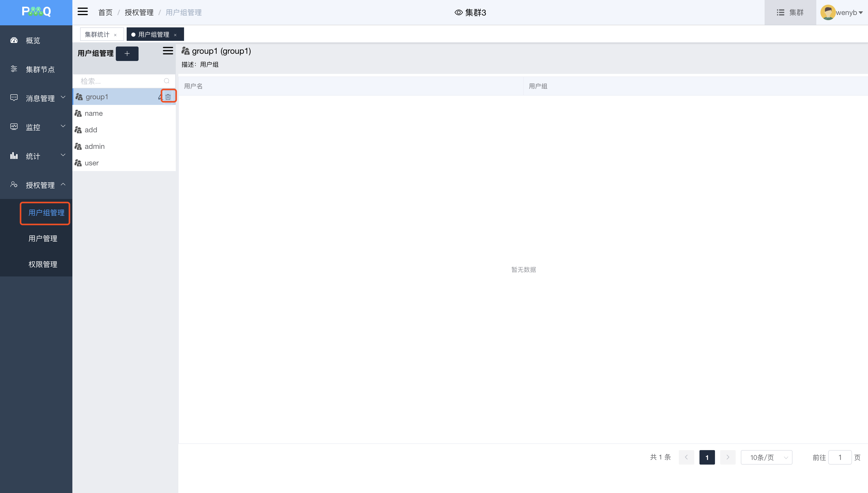Collapse the 授权管理 menu
This screenshot has height=493, width=868.
coord(40,185)
